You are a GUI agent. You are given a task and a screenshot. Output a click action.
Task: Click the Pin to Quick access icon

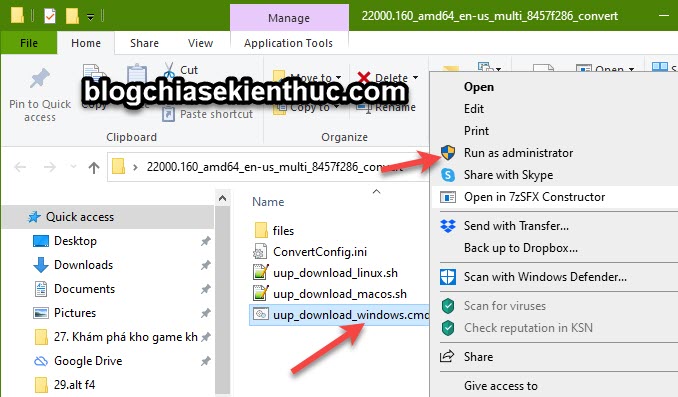click(x=40, y=79)
